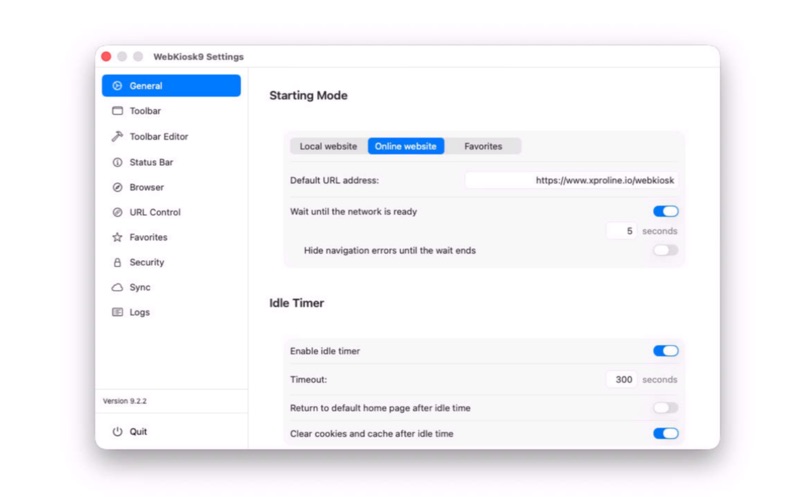Click the Default URL address field

(x=571, y=180)
